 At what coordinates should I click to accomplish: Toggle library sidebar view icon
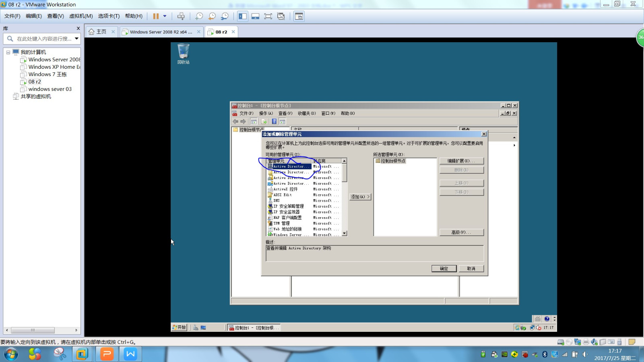(243, 16)
